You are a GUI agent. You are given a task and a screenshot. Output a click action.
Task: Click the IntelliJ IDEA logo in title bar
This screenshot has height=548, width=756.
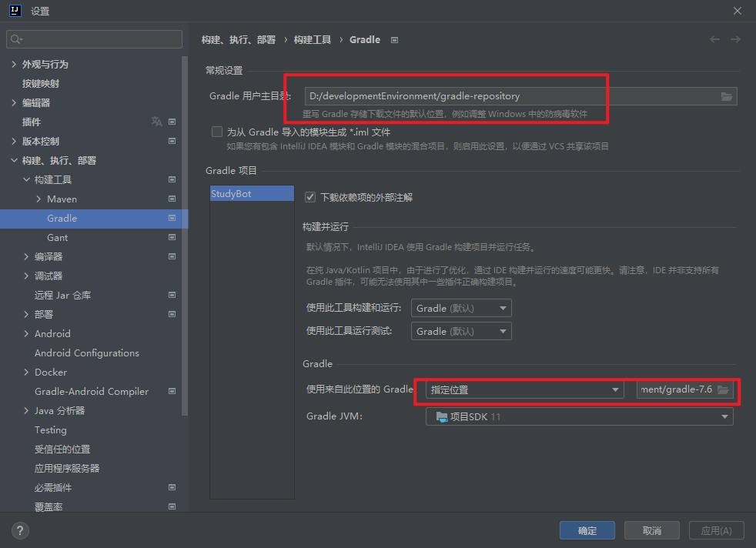coord(15,11)
